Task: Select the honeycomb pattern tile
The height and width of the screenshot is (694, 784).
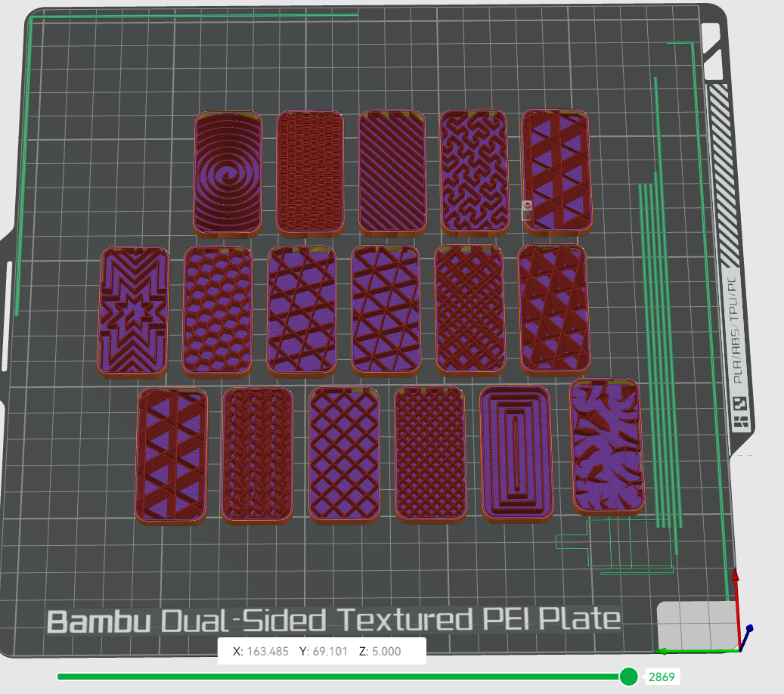Action: [x=218, y=311]
